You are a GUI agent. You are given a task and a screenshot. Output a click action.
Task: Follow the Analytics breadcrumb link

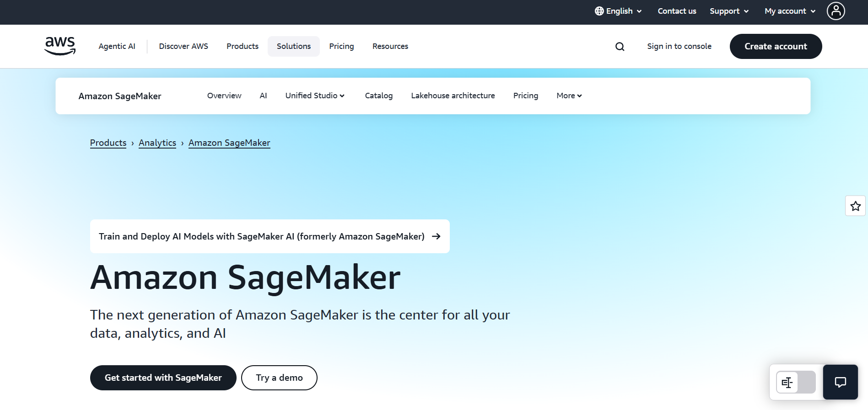[x=157, y=143]
